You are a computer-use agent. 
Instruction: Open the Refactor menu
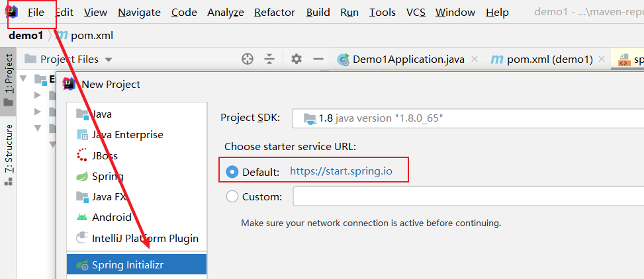click(x=275, y=13)
